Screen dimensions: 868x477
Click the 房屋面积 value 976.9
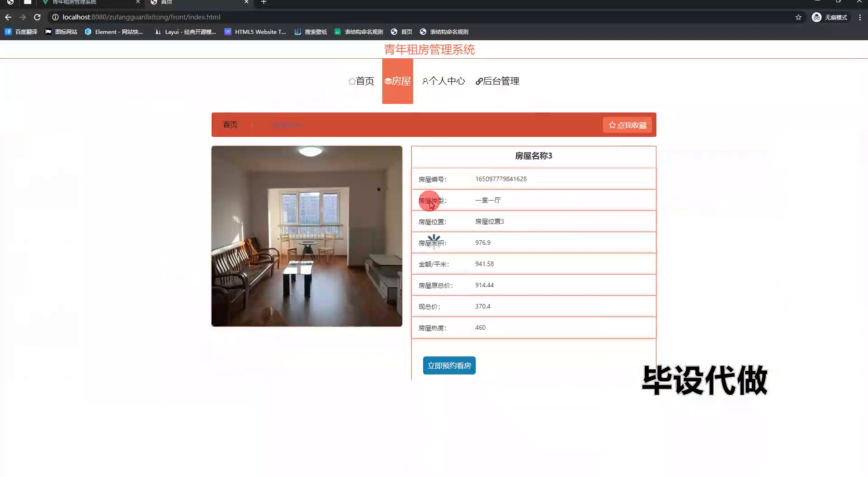coord(483,243)
